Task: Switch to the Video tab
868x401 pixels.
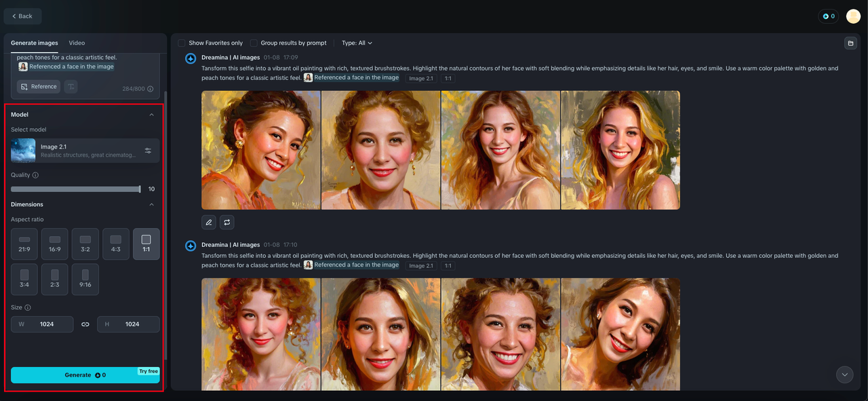Action: [77, 43]
